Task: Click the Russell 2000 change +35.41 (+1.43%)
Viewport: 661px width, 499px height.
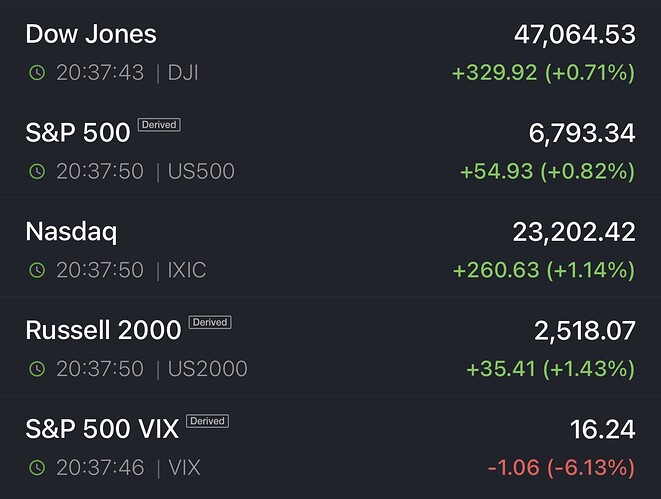Action: coord(550,369)
